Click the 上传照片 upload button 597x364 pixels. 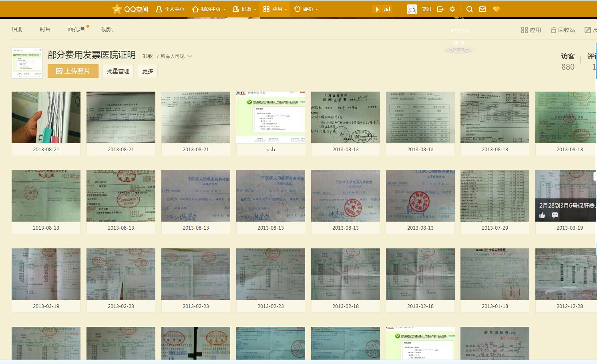click(73, 71)
